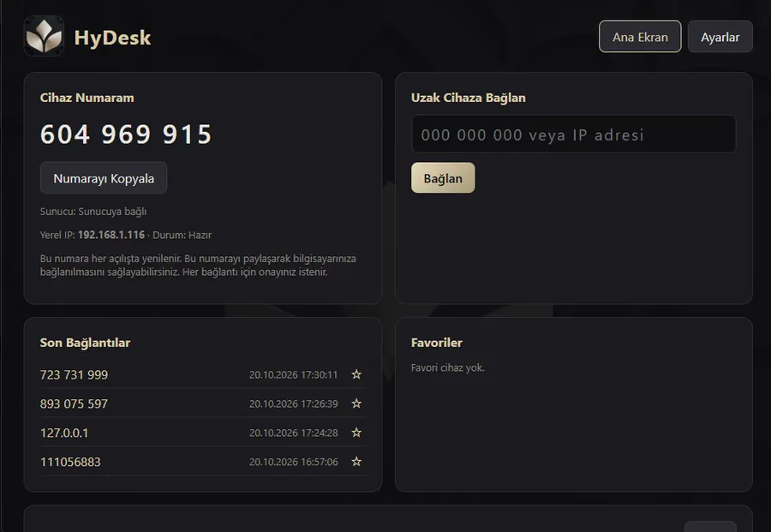Click the HyDesk title text
Viewport: 771px width, 532px height.
point(112,38)
